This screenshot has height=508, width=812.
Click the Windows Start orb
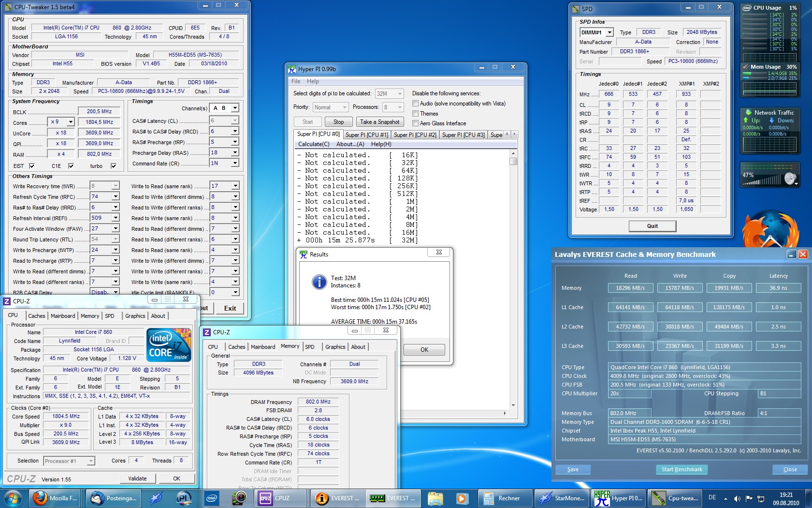[13, 498]
